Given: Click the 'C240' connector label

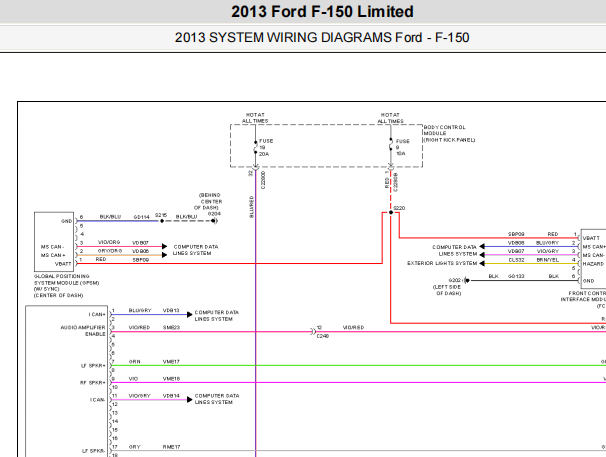Looking at the screenshot, I should click(x=323, y=336).
